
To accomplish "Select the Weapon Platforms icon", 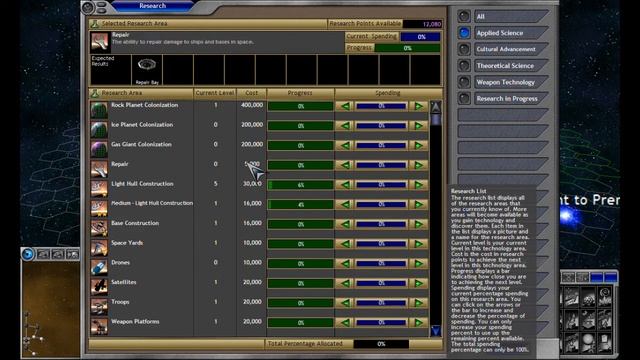I will coord(99,326).
